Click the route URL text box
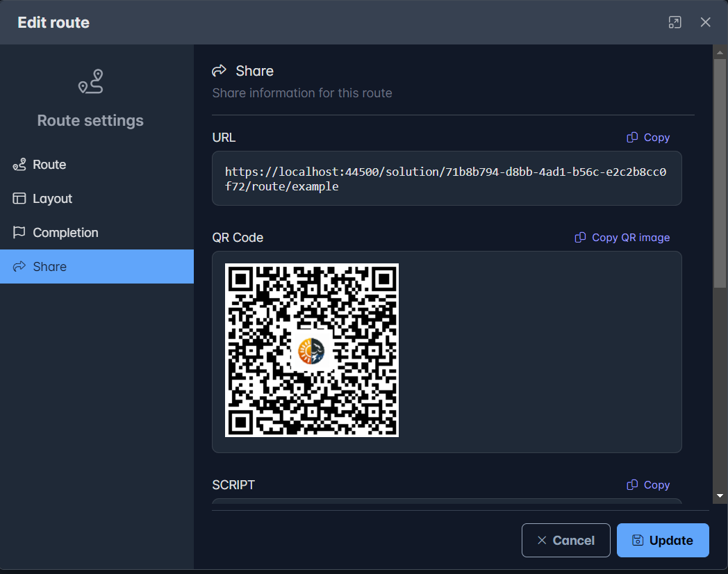This screenshot has height=574, width=728. tap(447, 179)
